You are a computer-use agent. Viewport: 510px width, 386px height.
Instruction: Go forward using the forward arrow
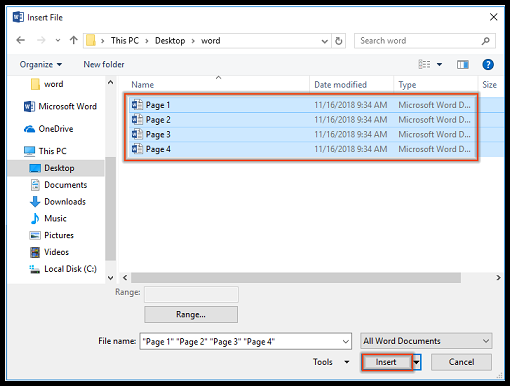41,41
